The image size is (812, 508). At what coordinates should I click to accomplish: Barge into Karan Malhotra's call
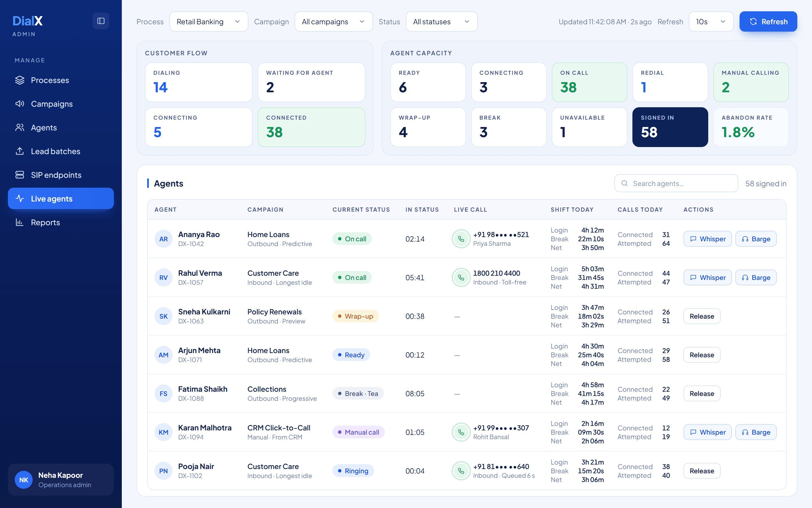coord(756,432)
